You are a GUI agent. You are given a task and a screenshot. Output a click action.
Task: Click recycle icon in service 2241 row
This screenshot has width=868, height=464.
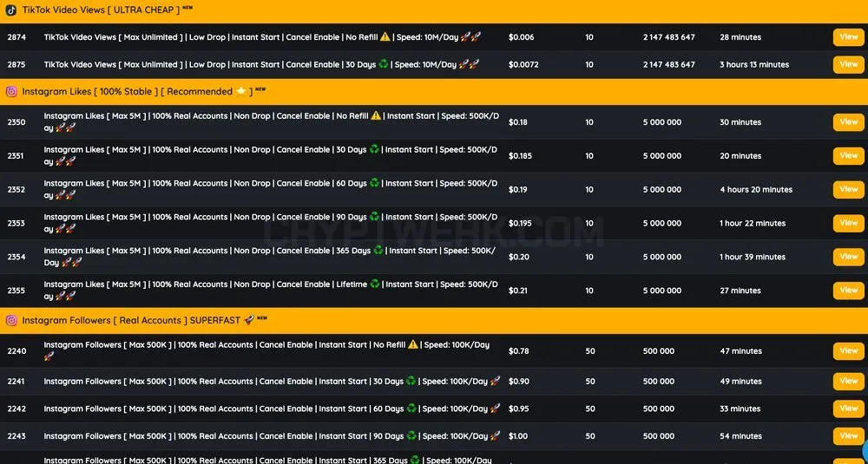(x=411, y=381)
